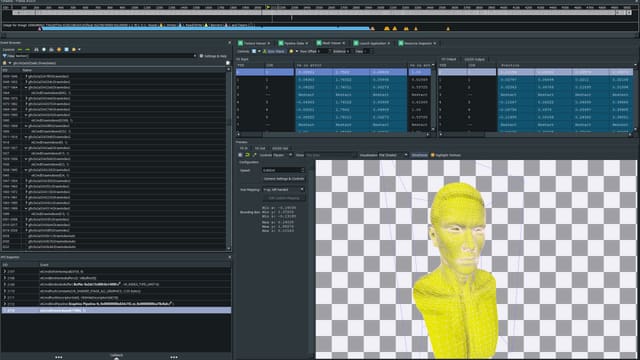Click the left ellipsis button beside Callstack

tap(59, 357)
